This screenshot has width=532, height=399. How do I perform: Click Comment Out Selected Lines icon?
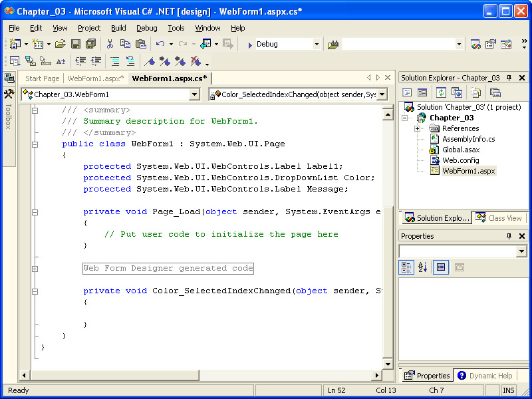tap(114, 61)
